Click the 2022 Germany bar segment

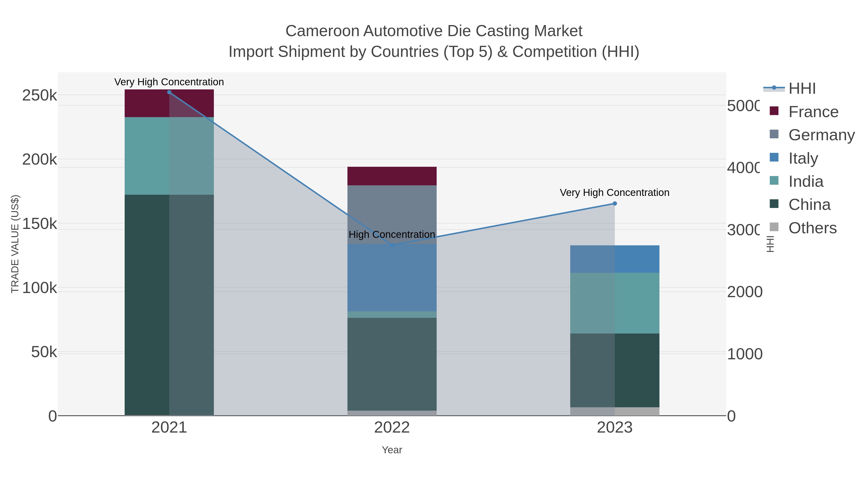[x=392, y=214]
